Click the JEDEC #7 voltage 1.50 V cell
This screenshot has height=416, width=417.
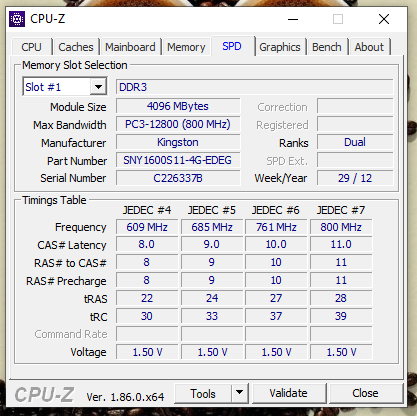[x=341, y=352]
